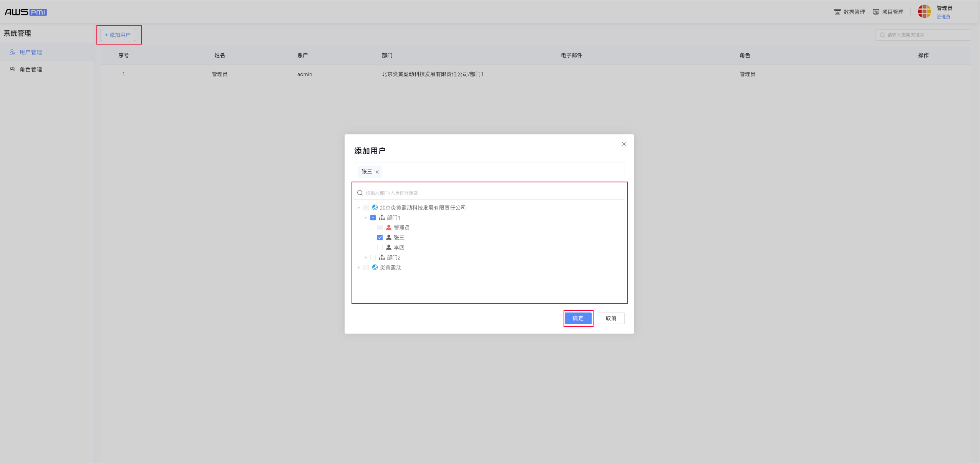Select 角色管理 in the sidebar

tap(47, 69)
